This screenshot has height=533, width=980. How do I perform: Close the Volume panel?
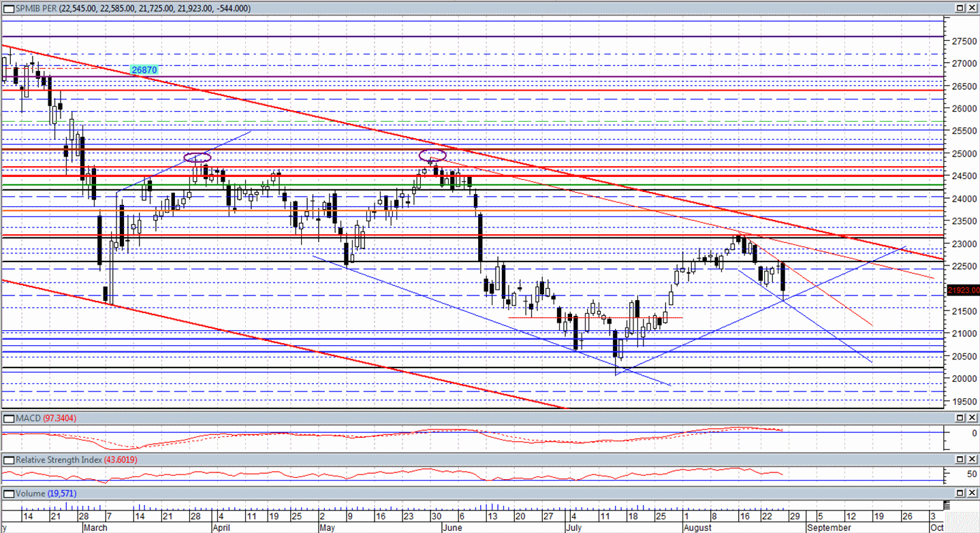972,493
